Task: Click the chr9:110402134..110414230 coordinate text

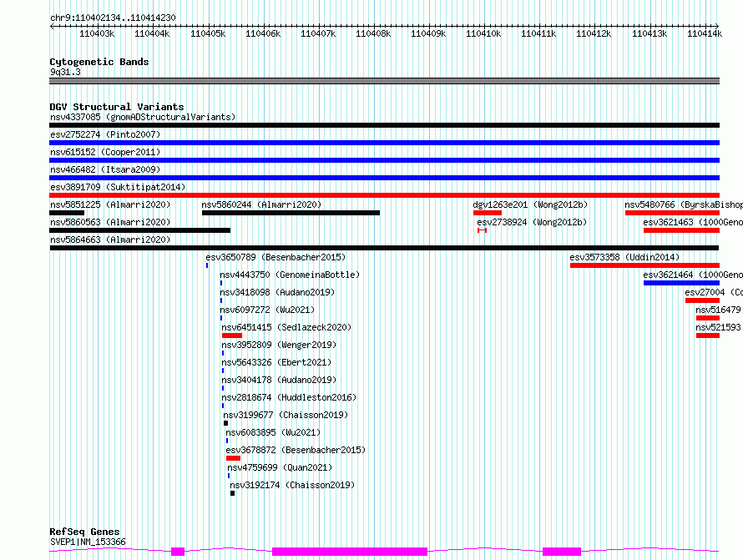Action: (113, 18)
